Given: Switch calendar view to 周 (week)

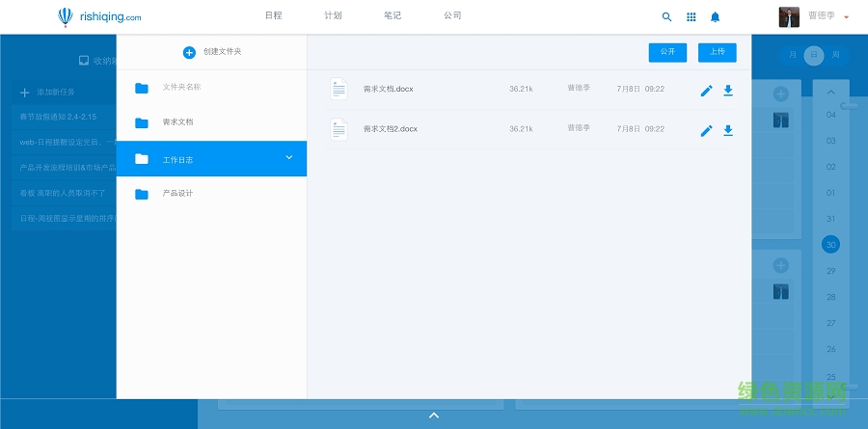Looking at the screenshot, I should [x=835, y=55].
